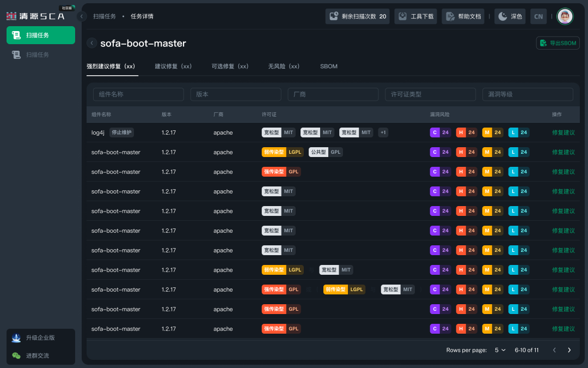Click 升级企业版 upgrade enterprise icon
This screenshot has width=588, height=368.
(x=16, y=337)
